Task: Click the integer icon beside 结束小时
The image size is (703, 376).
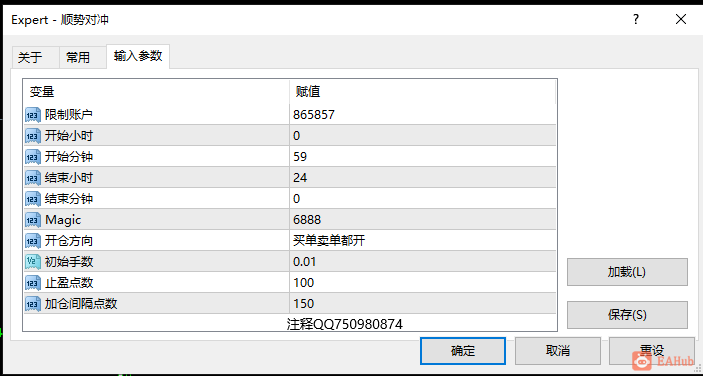Action: click(33, 178)
